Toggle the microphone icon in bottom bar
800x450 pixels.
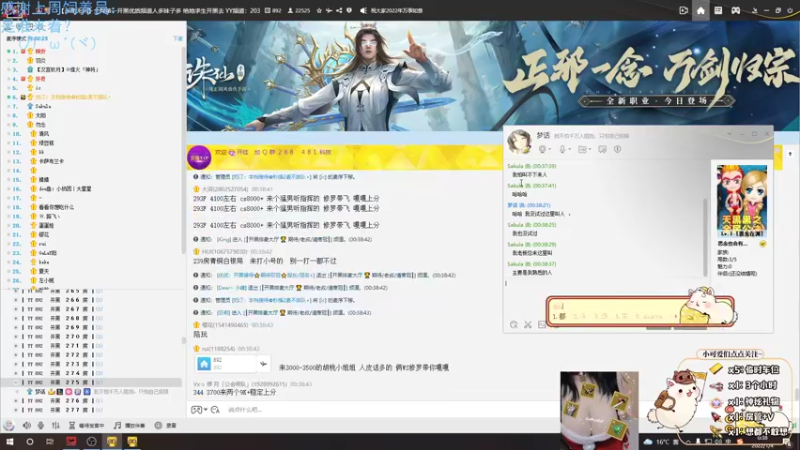pyautogui.click(x=41, y=425)
